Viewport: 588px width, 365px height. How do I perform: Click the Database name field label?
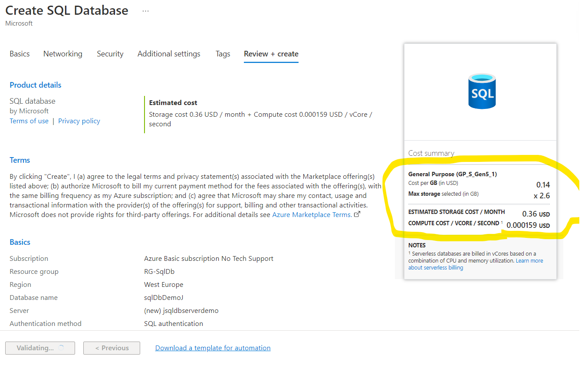(33, 298)
